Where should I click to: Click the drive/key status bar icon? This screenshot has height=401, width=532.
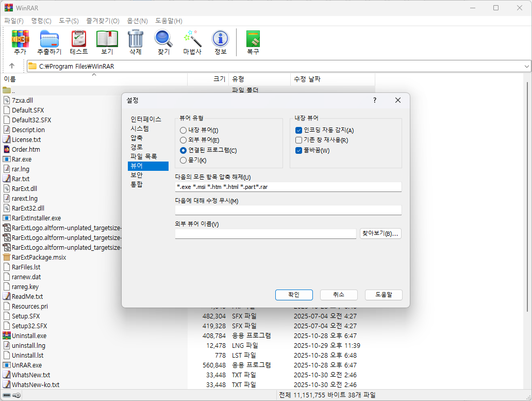(x=12, y=395)
